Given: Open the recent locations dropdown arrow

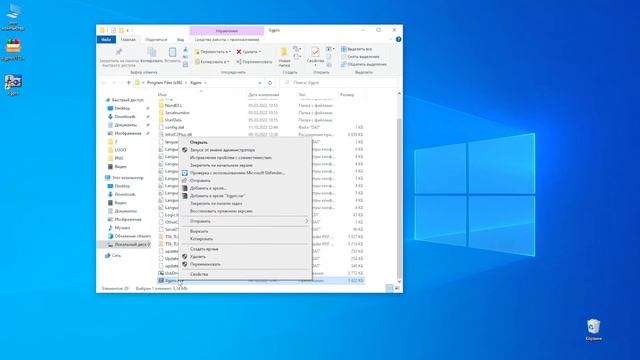Looking at the screenshot, I should [121, 83].
